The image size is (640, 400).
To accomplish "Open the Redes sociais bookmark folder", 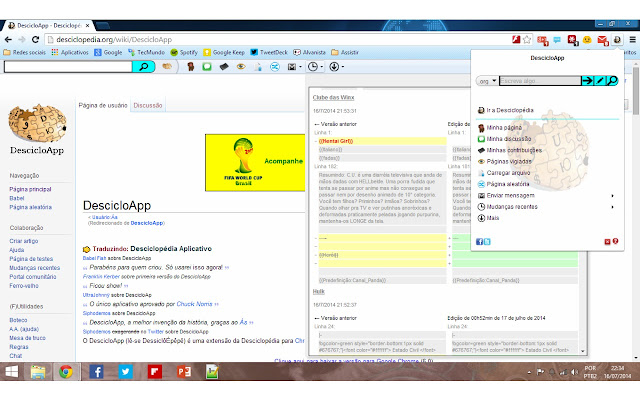I will click(x=24, y=52).
